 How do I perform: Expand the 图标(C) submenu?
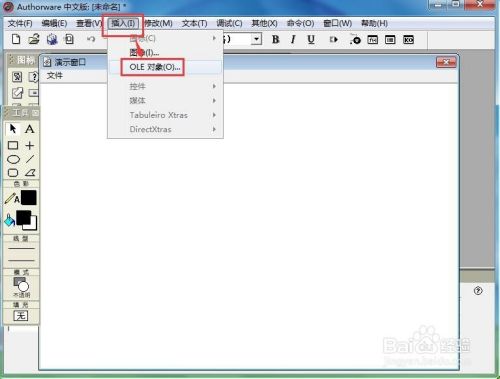[165, 38]
